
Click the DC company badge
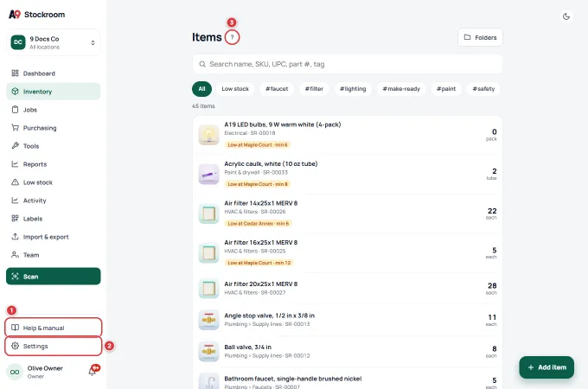pos(18,42)
